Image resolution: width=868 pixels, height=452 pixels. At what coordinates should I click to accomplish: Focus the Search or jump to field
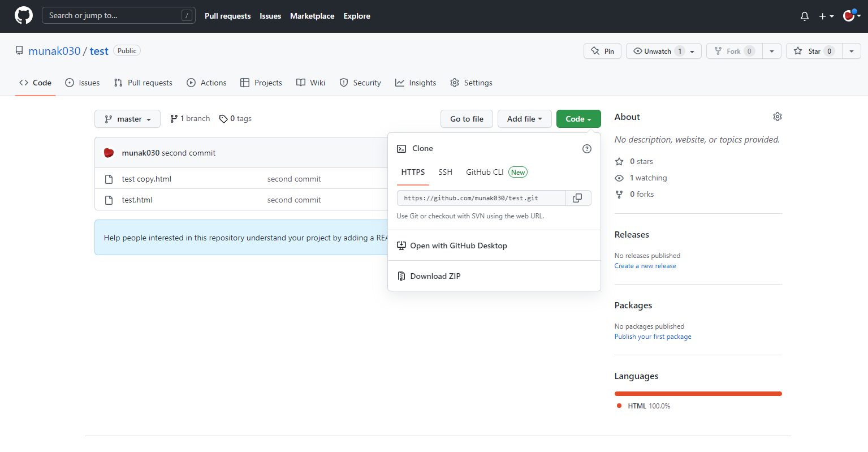(119, 15)
